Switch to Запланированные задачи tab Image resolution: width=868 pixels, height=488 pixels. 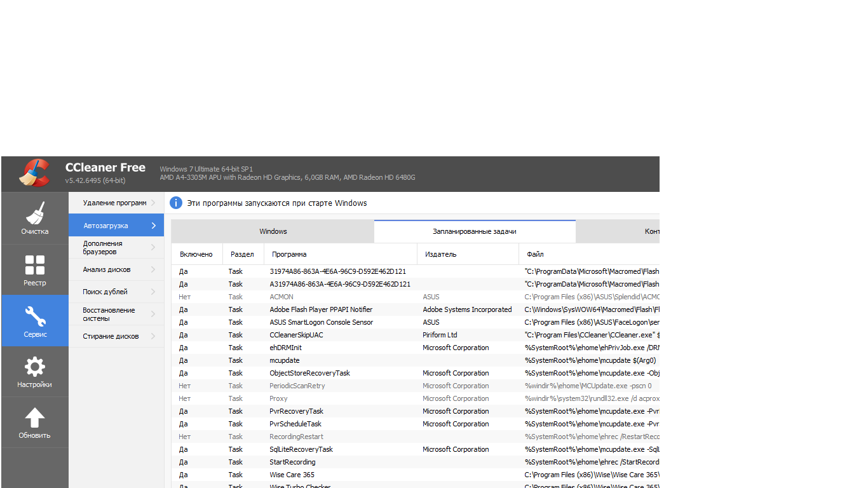[x=475, y=231]
